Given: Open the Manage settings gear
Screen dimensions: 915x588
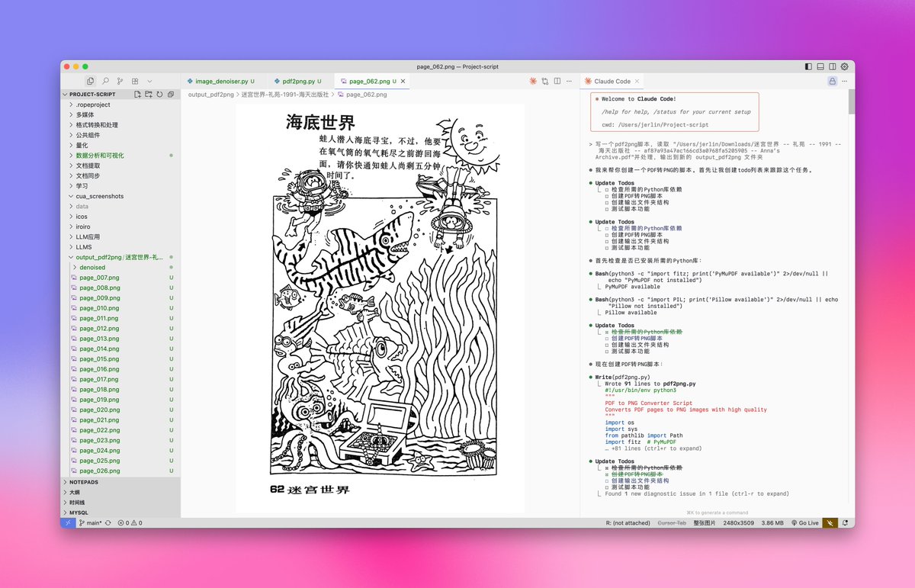Looking at the screenshot, I should point(844,66).
